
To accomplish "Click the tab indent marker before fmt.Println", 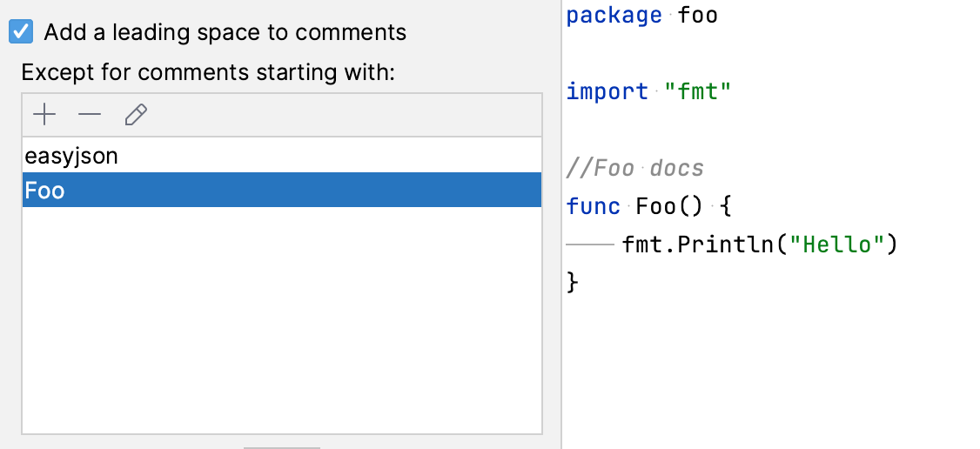I will [x=591, y=245].
